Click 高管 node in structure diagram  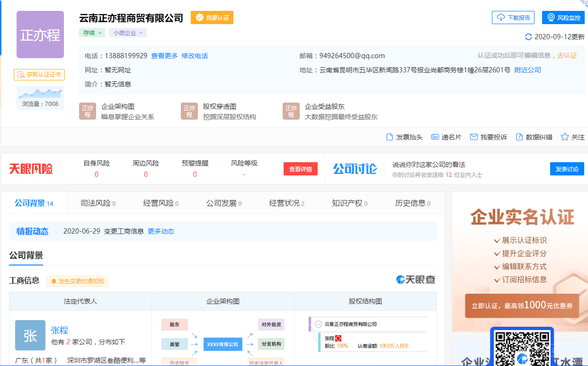[175, 344]
